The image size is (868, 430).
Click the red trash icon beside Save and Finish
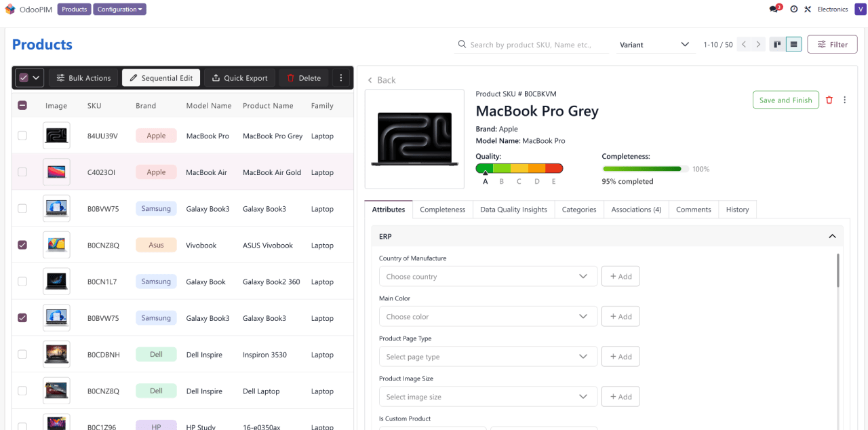[x=829, y=100]
